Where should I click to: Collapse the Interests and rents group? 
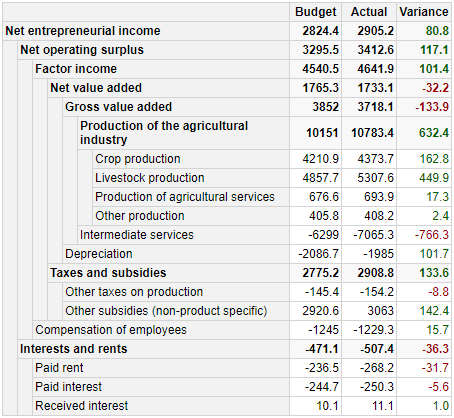[74, 349]
